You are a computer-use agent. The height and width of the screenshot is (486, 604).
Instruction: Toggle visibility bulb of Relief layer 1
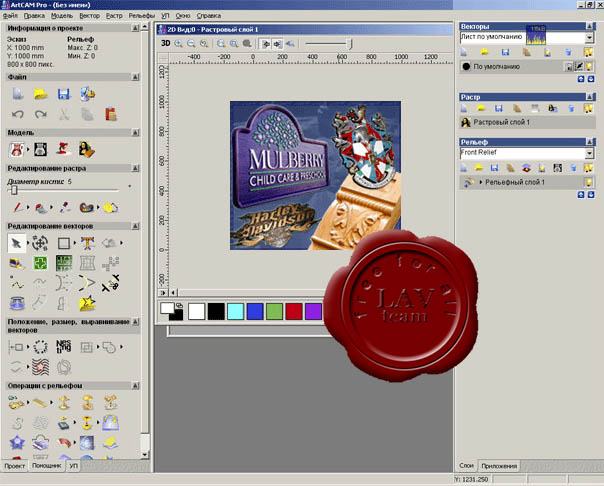pyautogui.click(x=589, y=182)
